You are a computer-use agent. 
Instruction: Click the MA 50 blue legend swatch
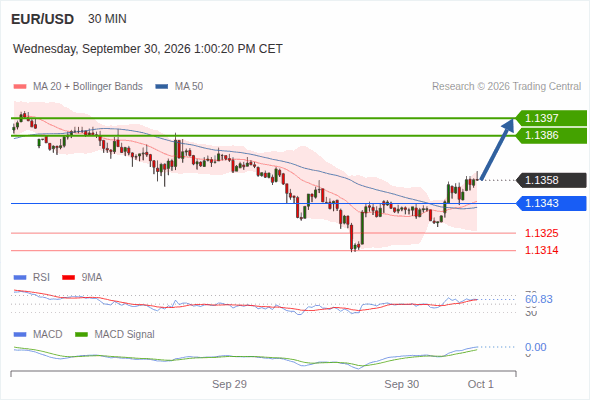click(x=162, y=87)
